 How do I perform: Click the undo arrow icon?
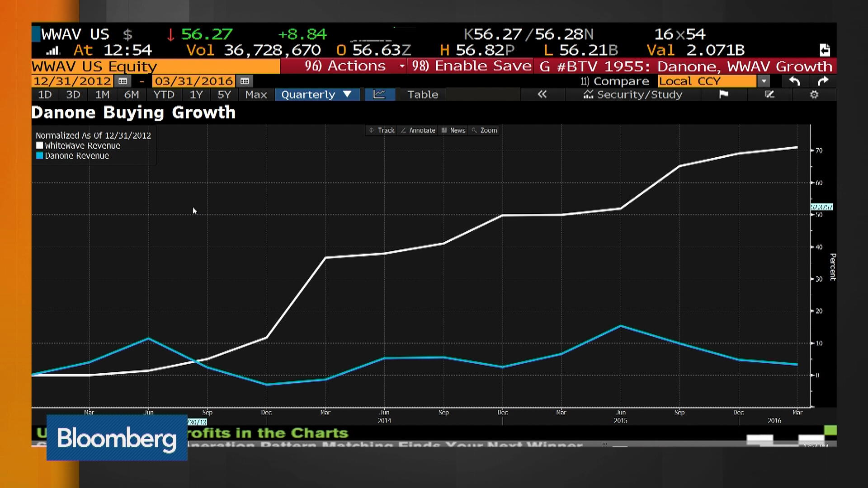tap(794, 81)
